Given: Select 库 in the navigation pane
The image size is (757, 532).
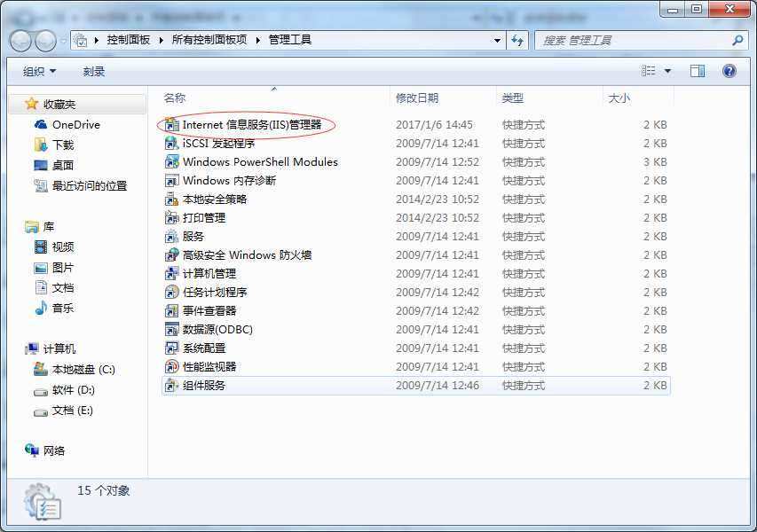Looking at the screenshot, I should [40, 227].
